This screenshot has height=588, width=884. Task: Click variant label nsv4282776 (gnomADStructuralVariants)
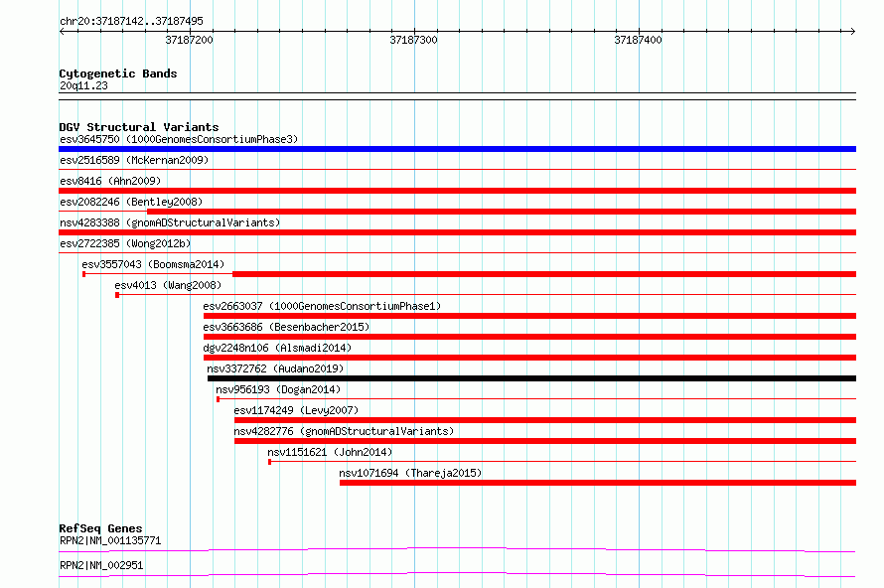344,431
